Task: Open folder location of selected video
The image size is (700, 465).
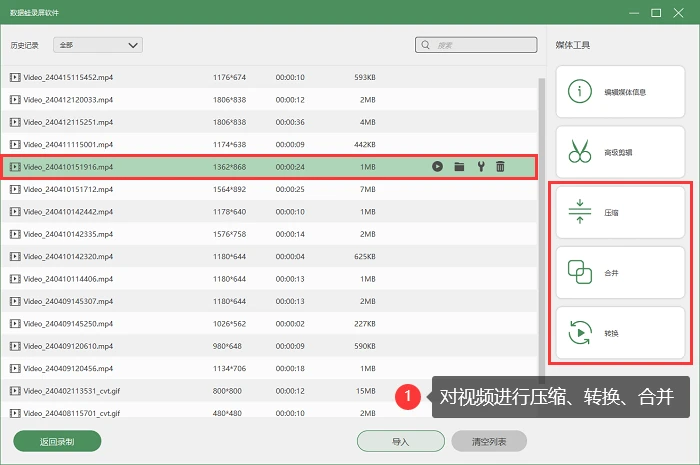Action: (x=459, y=167)
